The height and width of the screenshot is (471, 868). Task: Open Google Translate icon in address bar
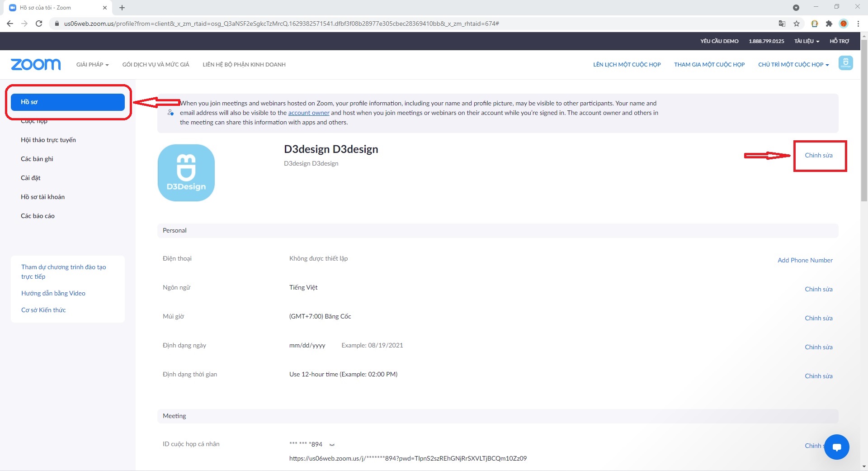pyautogui.click(x=782, y=24)
